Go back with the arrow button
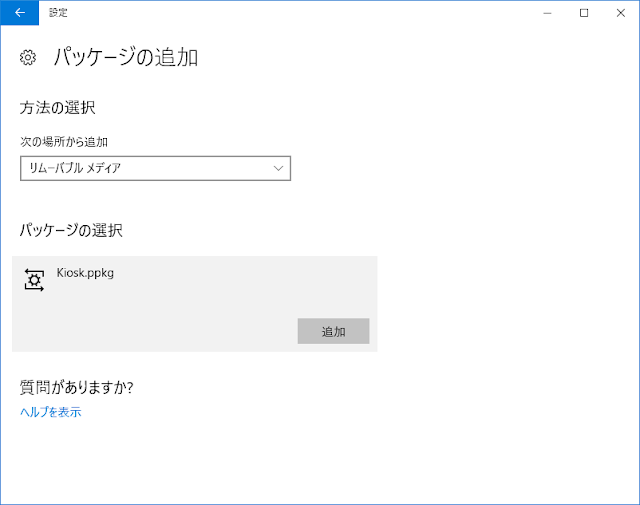The height and width of the screenshot is (505, 640). click(20, 13)
